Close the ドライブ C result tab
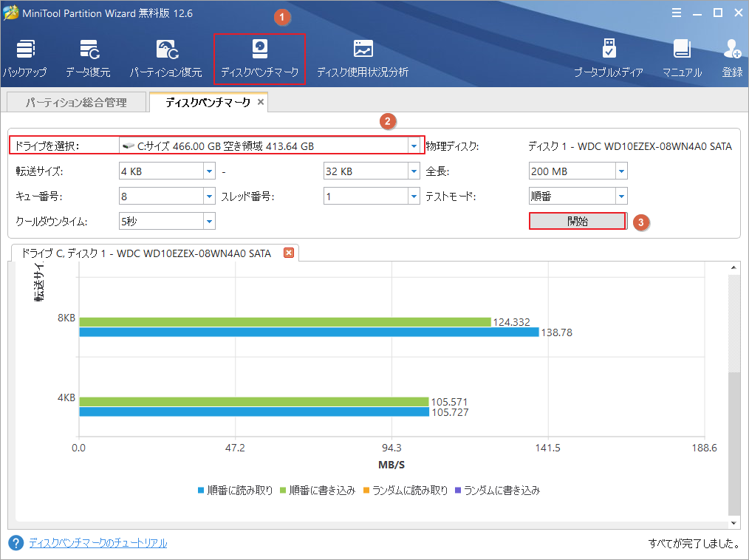The image size is (749, 560). (289, 252)
